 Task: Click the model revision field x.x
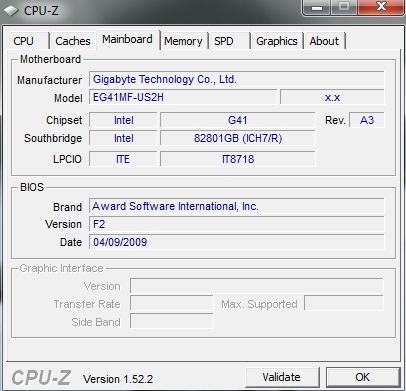click(x=332, y=97)
